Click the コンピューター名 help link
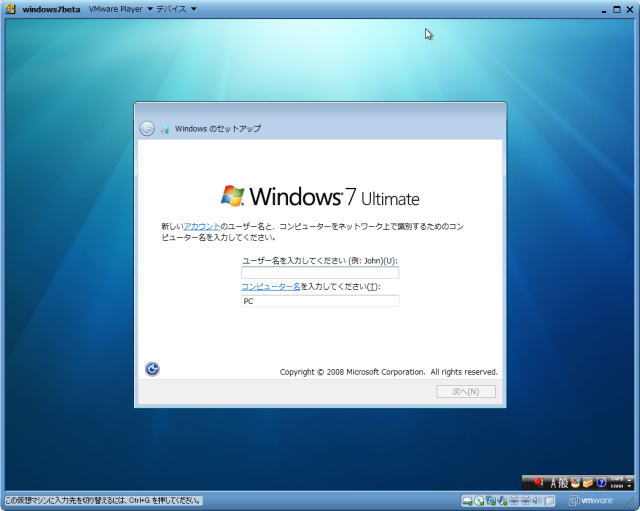The width and height of the screenshot is (640, 511). coord(271,287)
